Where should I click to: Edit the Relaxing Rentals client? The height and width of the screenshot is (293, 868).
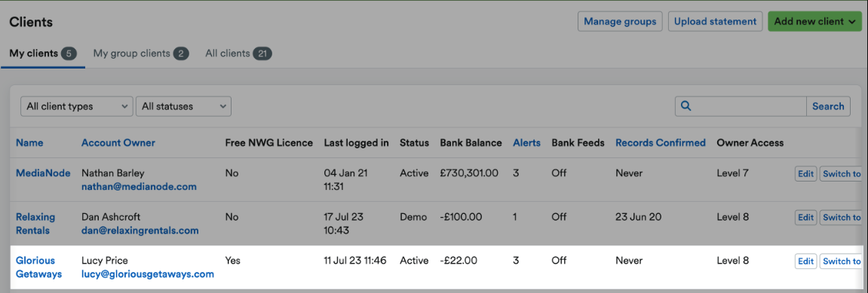pyautogui.click(x=805, y=217)
